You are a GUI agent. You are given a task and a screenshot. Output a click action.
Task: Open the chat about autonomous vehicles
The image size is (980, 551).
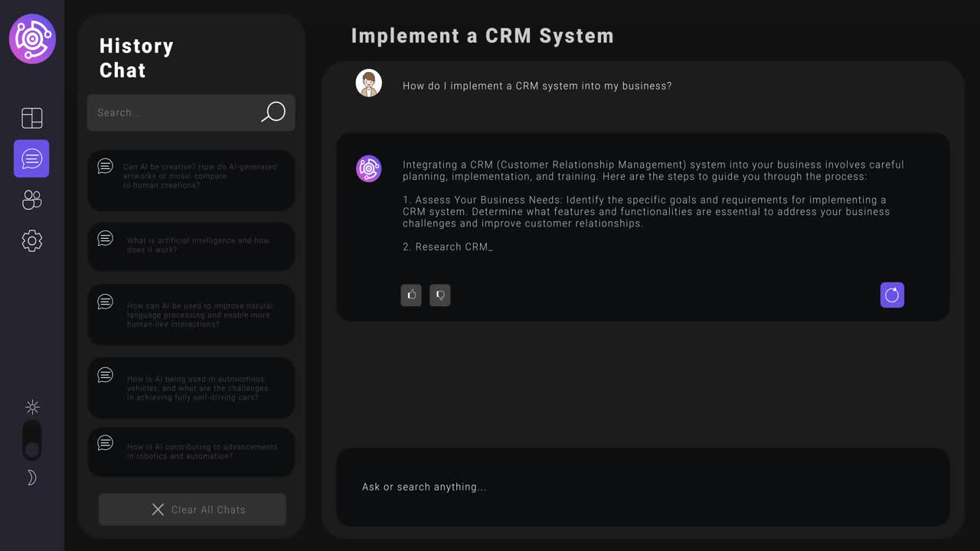[x=191, y=387]
